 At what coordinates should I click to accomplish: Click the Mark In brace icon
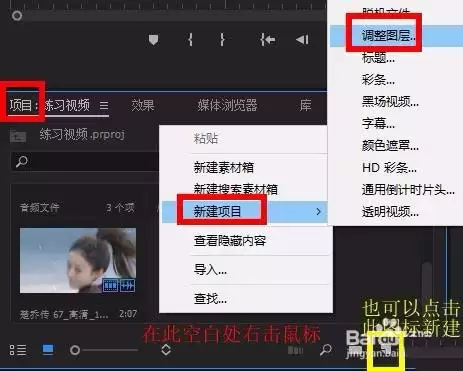[x=190, y=40]
